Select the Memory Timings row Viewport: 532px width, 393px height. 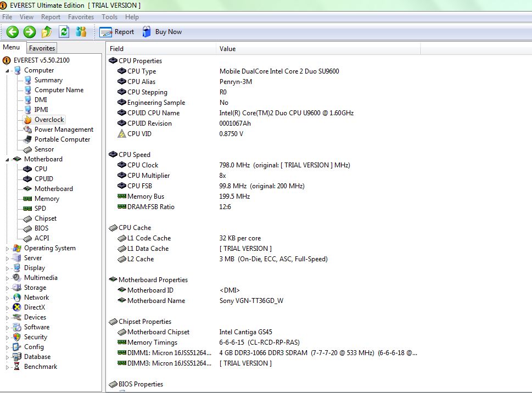click(x=263, y=343)
